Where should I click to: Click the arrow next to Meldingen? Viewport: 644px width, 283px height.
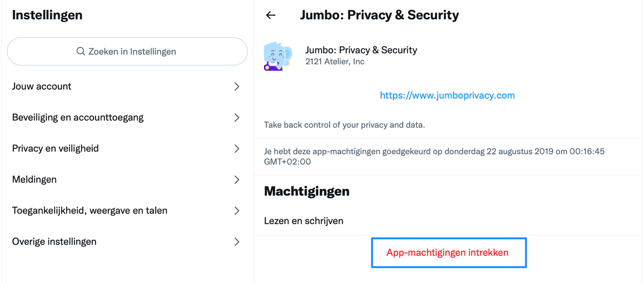237,180
